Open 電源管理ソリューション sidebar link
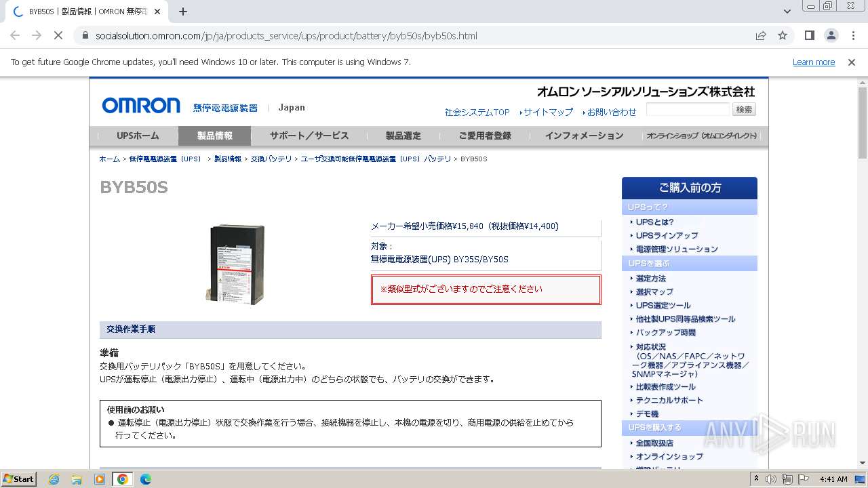Viewport: 868px width, 488px height. coord(676,249)
